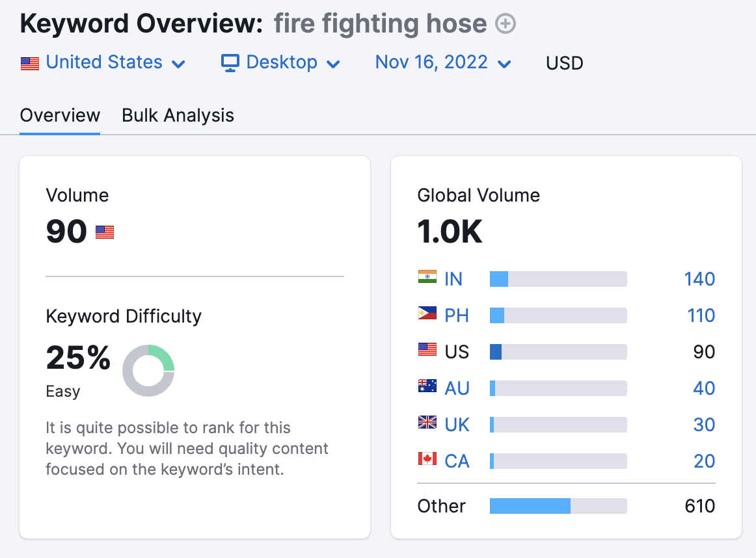Click the Canada flag icon
The image size is (756, 558).
(x=427, y=460)
